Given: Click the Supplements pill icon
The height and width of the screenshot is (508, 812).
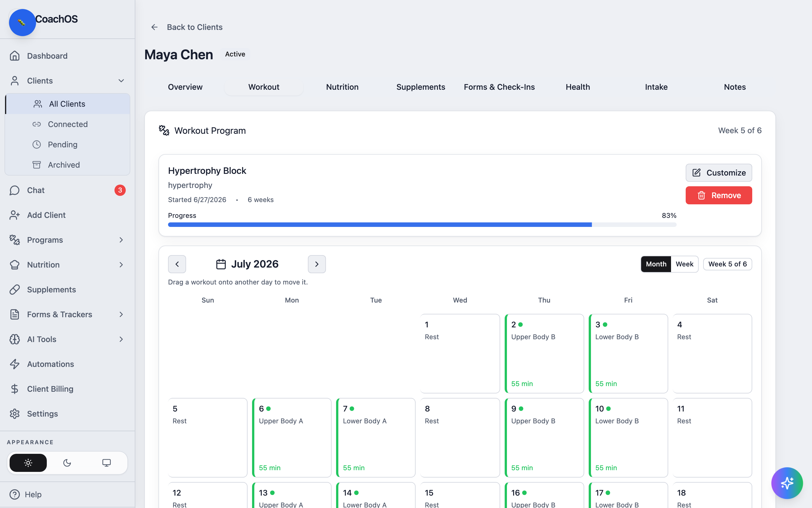Looking at the screenshot, I should [x=14, y=290].
